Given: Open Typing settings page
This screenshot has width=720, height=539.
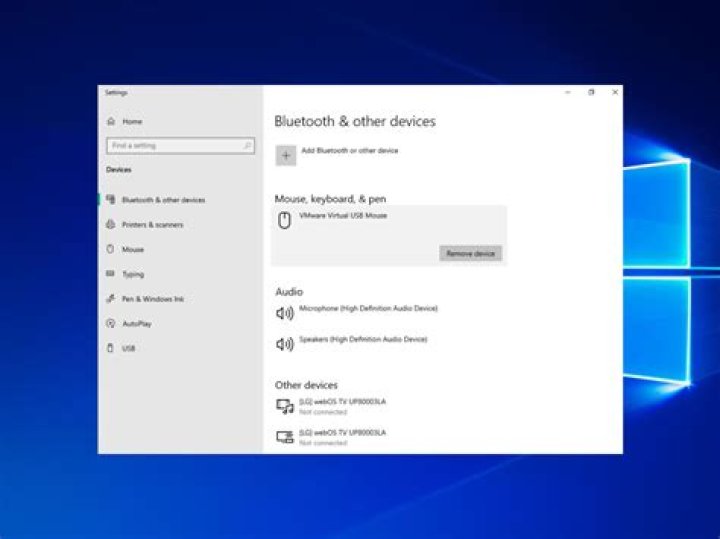Looking at the screenshot, I should (x=132, y=274).
